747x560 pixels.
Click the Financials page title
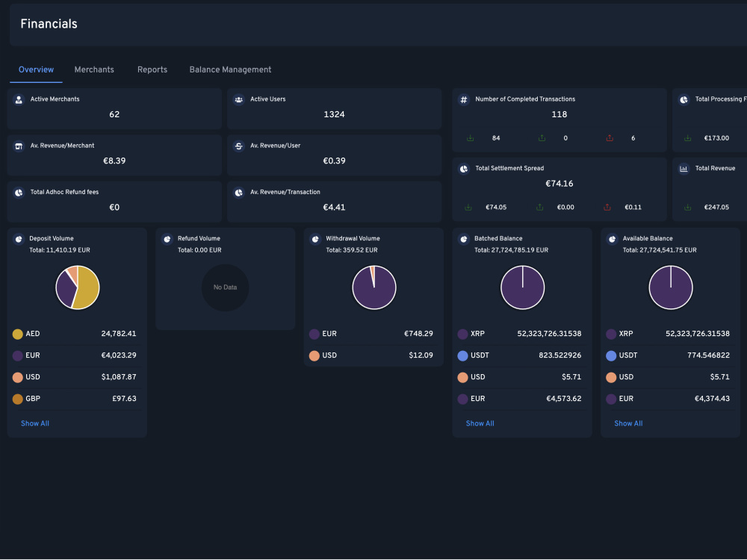point(49,24)
